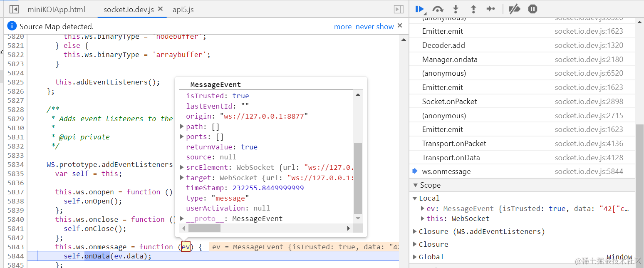Screen dimensions: 644x268
Task: Click line number 5844 in gutter
Action: pyautogui.click(x=15, y=256)
